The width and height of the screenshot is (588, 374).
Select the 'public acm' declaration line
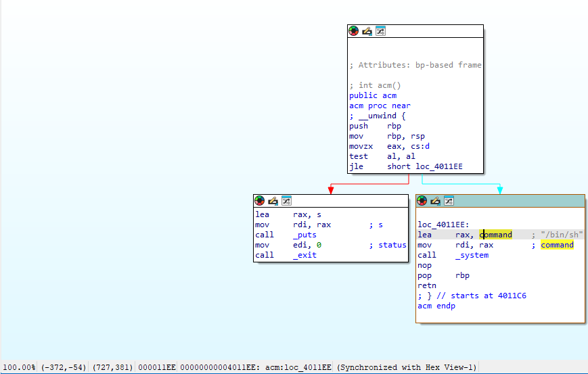[373, 95]
